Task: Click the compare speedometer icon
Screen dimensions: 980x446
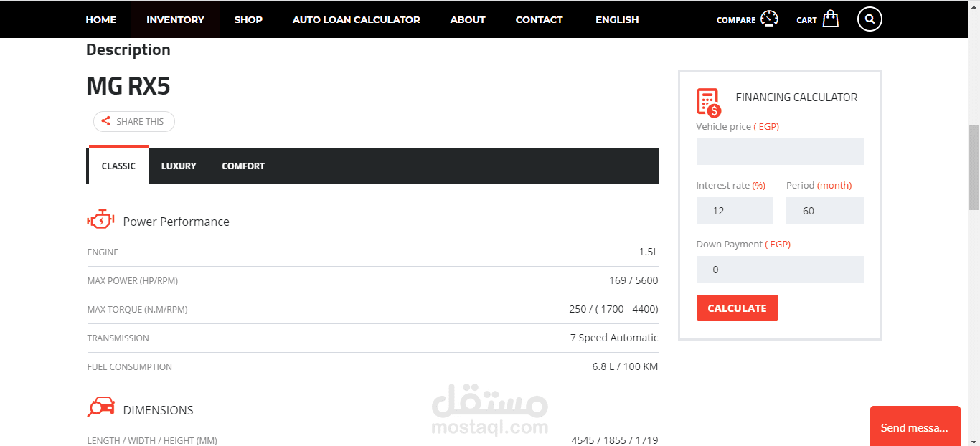Action: tap(770, 19)
